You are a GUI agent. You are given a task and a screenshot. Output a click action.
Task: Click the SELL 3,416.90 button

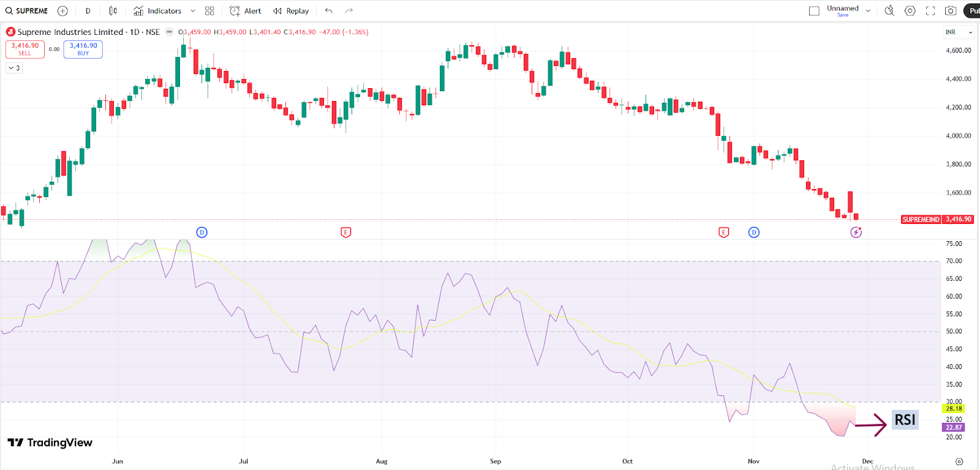click(x=25, y=49)
